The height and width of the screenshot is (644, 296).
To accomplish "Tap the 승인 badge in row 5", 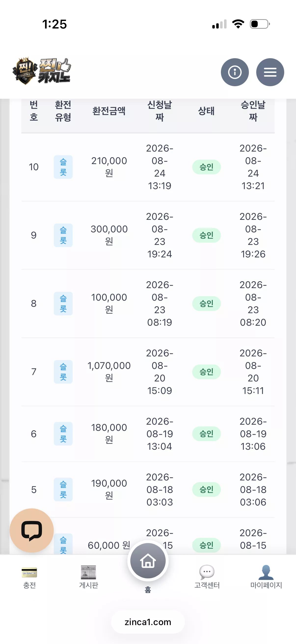I will (206, 490).
